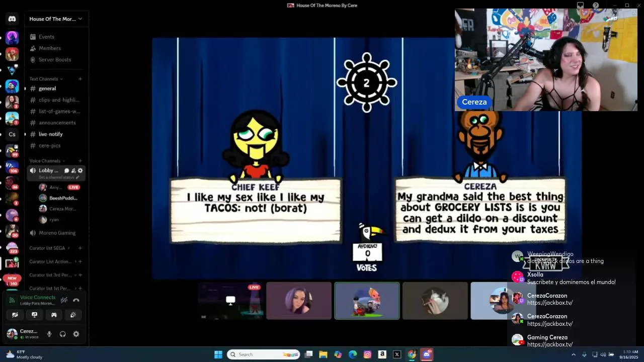Select user ryan in voice list

(49, 220)
